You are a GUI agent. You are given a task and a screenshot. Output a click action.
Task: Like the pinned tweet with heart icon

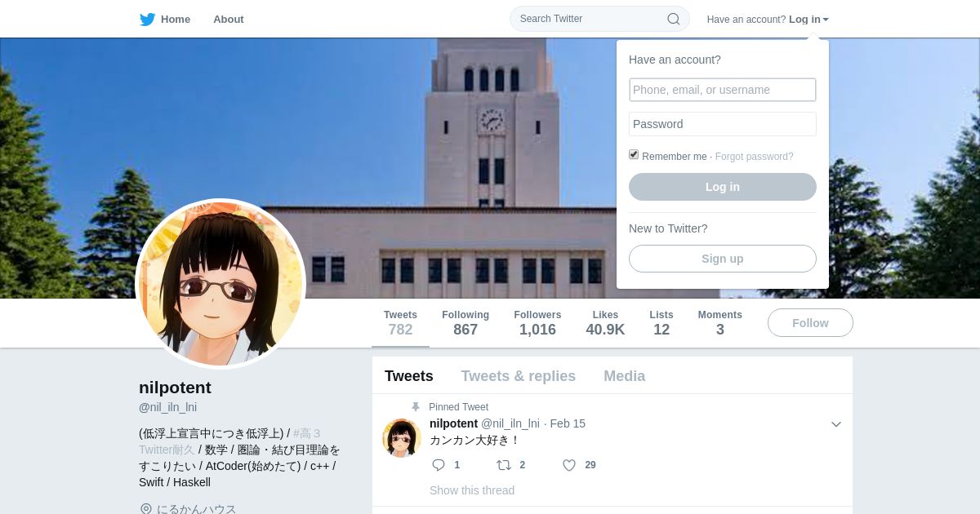pos(569,465)
